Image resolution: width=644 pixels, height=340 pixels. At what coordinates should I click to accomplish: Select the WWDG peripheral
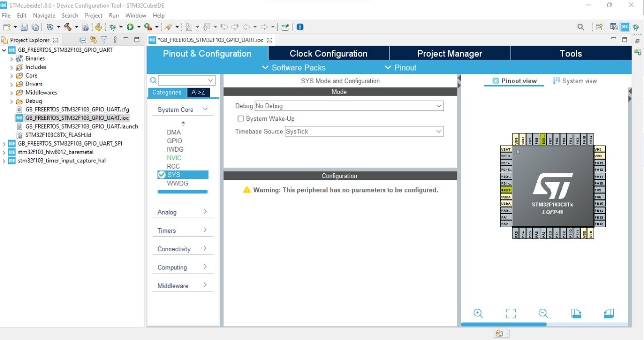pos(178,183)
